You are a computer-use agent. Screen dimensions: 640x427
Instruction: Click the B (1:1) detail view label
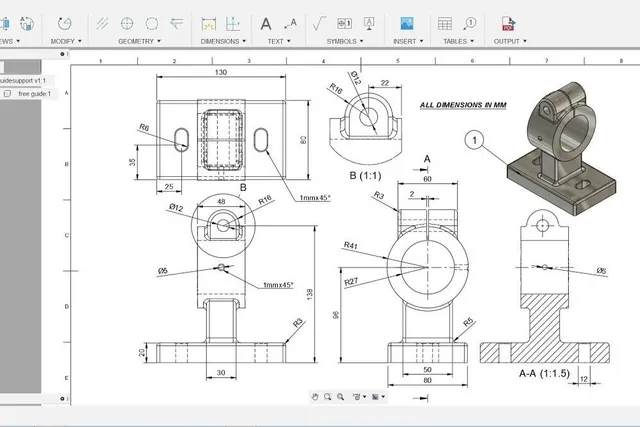(x=365, y=176)
